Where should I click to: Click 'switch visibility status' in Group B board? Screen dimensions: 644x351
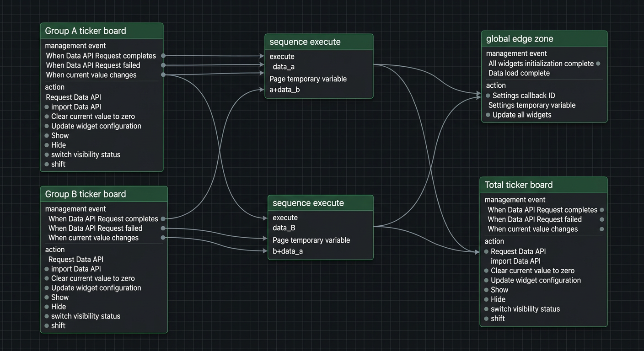pos(86,316)
